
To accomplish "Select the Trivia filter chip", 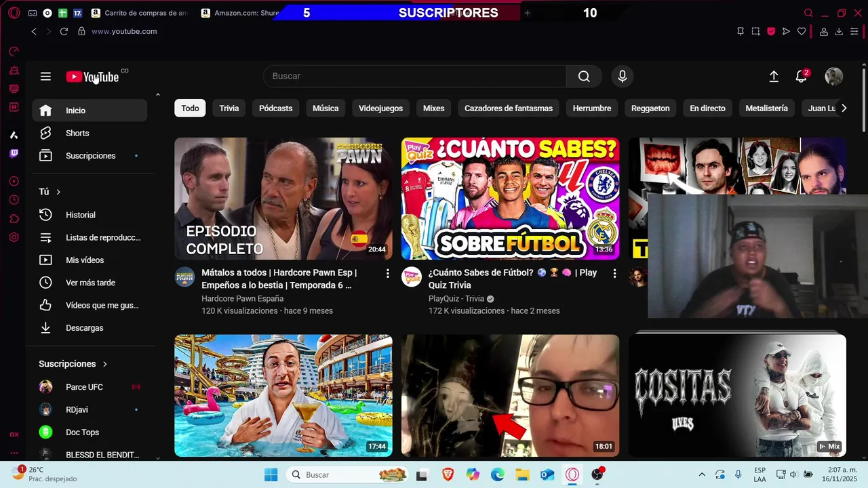I will [229, 108].
